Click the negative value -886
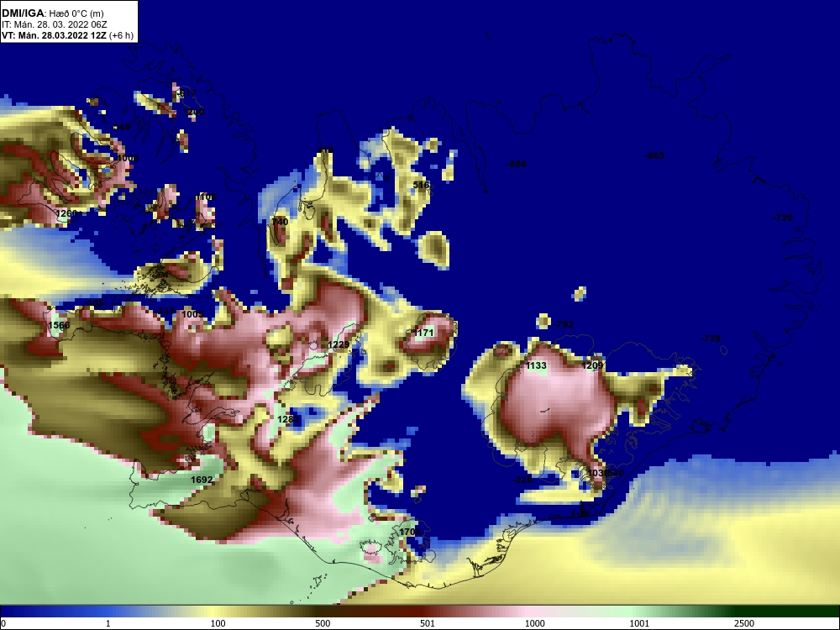The height and width of the screenshot is (630, 840). [x=517, y=164]
